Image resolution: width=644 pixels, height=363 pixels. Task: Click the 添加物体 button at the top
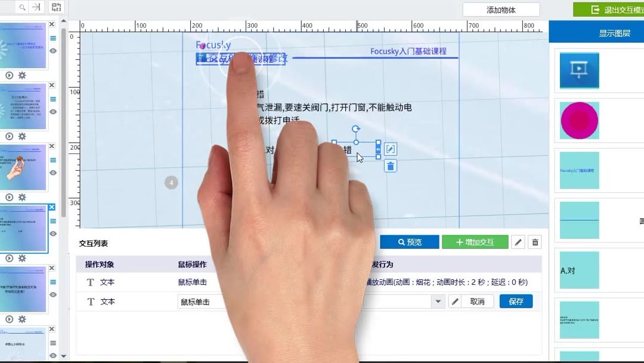pos(501,10)
